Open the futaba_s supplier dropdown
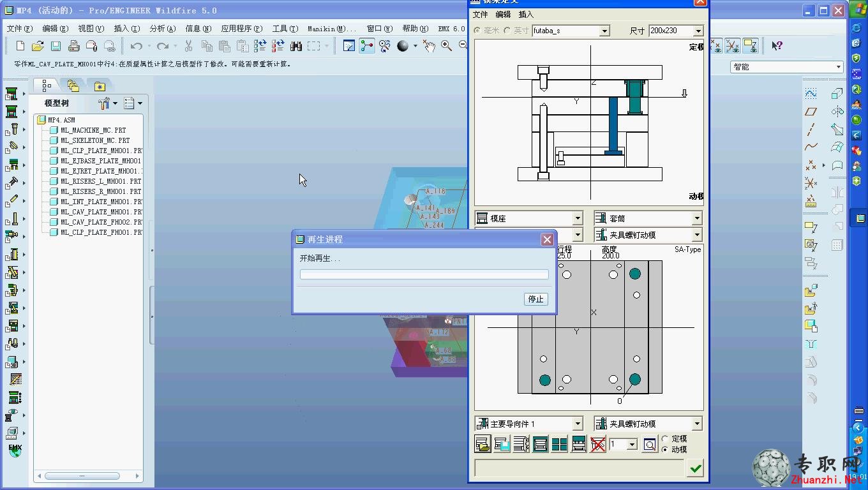 (604, 31)
